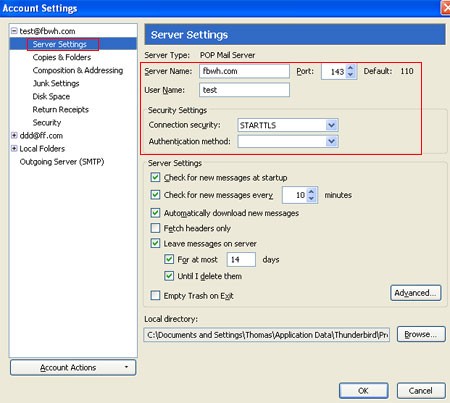Enable Empty Trash on Exit

click(x=155, y=295)
